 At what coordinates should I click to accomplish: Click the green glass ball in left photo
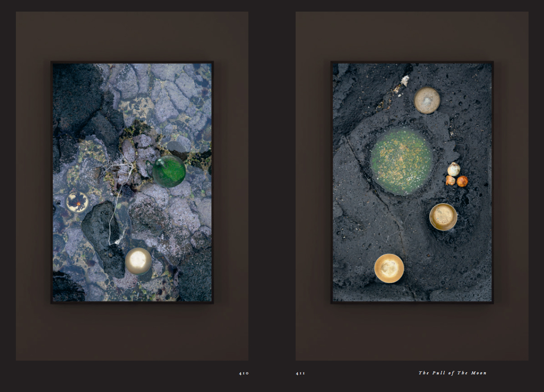[169, 171]
